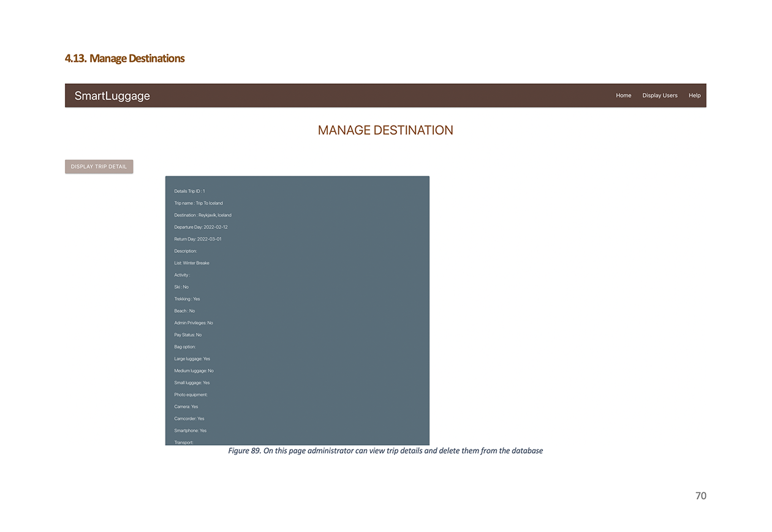Select the Departure Day: 2022-02-12 field
Image resolution: width=772 pixels, height=532 pixels.
click(x=200, y=227)
